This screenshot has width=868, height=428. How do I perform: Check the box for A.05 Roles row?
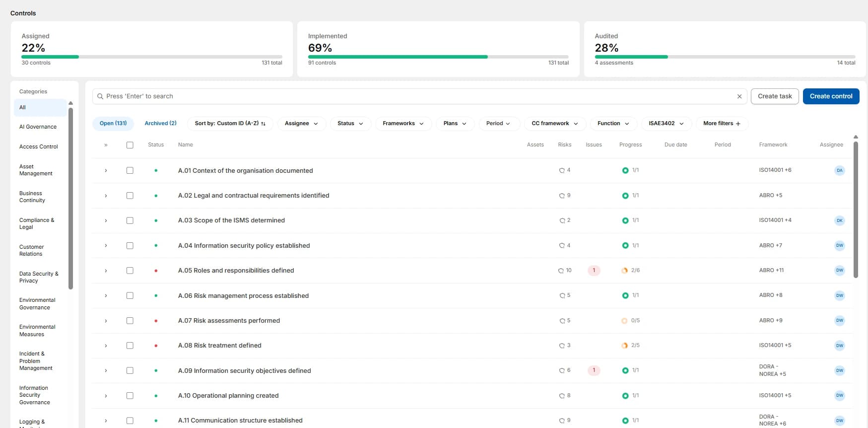coord(130,271)
